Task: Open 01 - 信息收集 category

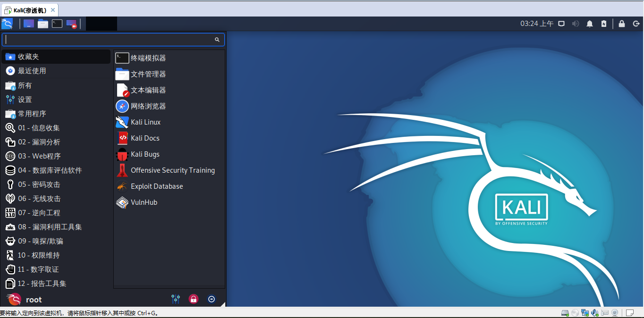Action: (56, 128)
